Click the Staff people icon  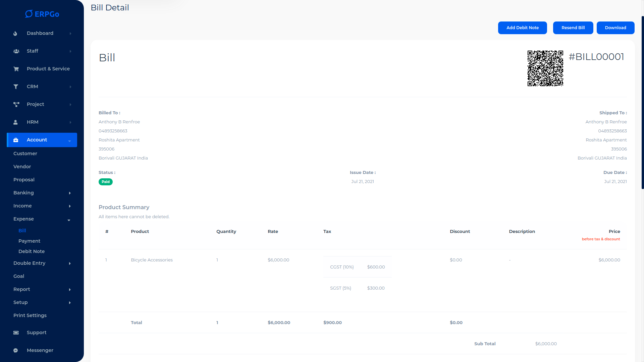click(x=16, y=51)
